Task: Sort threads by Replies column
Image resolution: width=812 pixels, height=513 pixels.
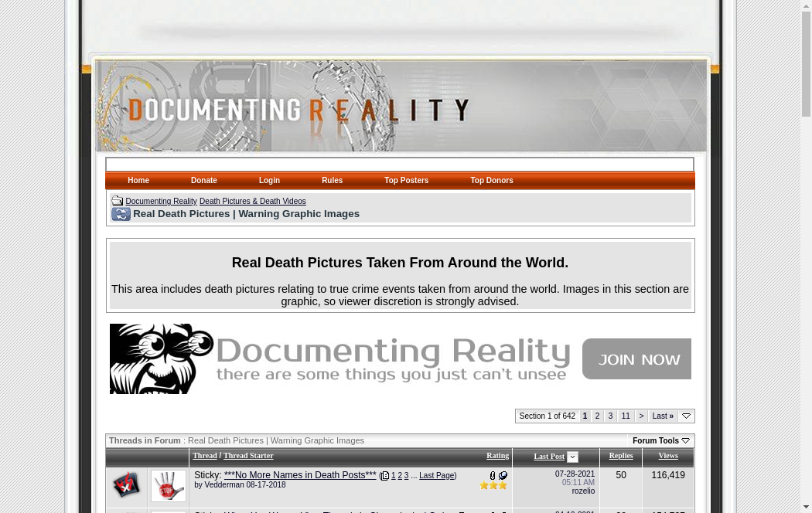Action: pos(620,456)
